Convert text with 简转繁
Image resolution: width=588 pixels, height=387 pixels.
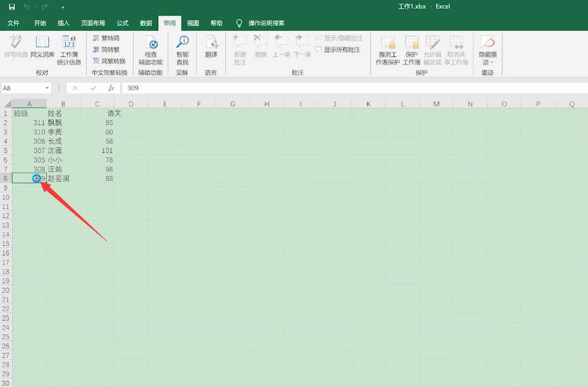[106, 49]
